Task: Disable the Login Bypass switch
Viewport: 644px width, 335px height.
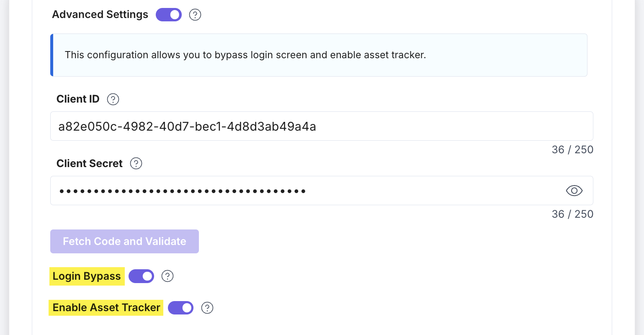Action: click(141, 276)
